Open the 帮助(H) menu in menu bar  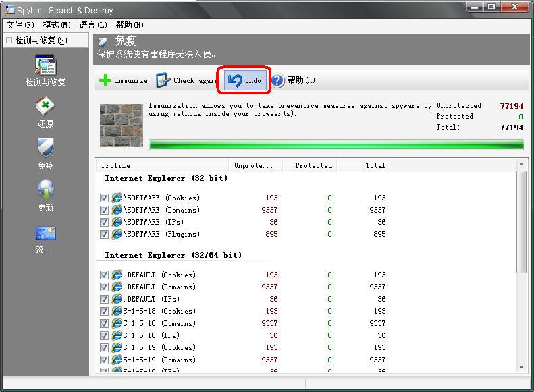(x=130, y=25)
